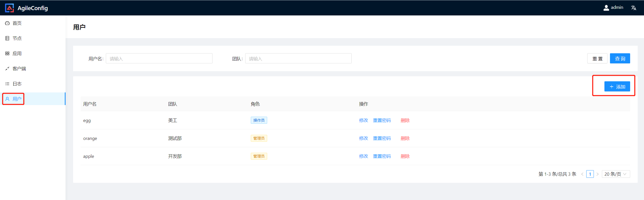Viewport: 644px width, 200px height.
Task: Click the 重置 button
Action: (597, 58)
